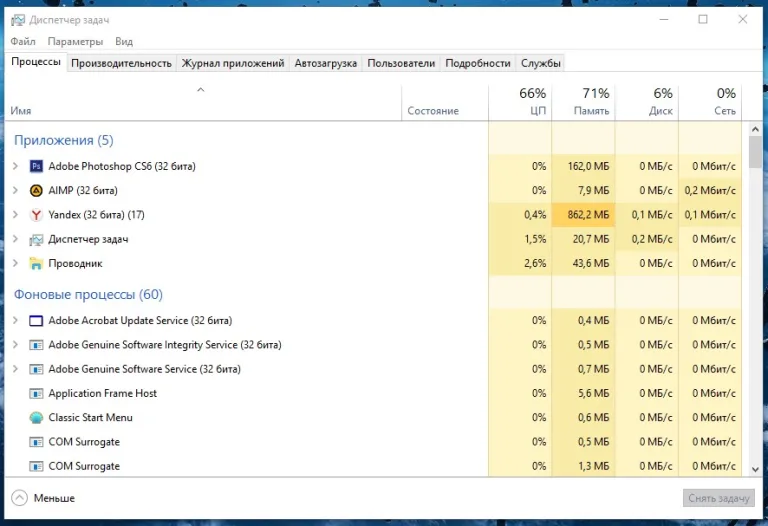Expand Adobe Genuine Software Service row

tap(15, 369)
